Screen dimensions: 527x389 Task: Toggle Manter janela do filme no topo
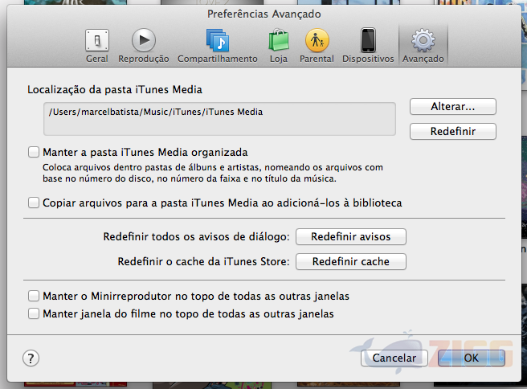click(34, 314)
